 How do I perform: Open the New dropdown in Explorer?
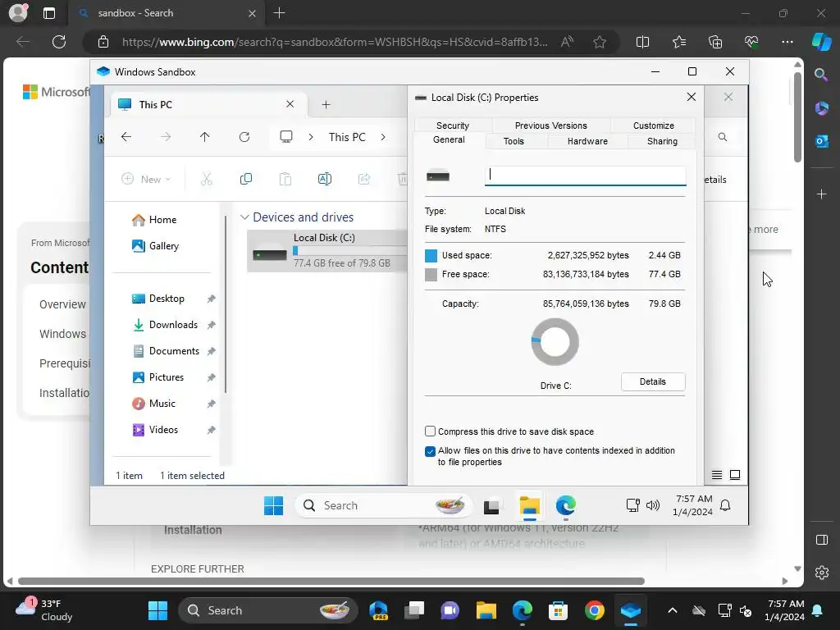(146, 179)
